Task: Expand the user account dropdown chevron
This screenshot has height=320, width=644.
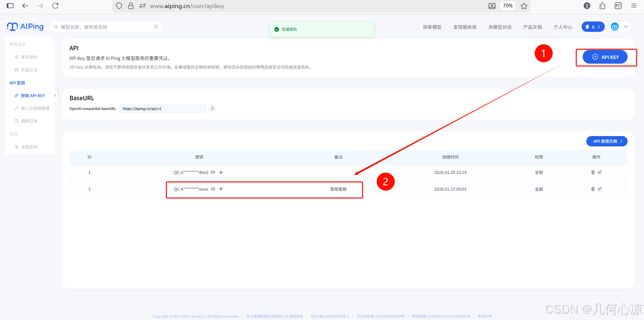Action: tap(626, 27)
